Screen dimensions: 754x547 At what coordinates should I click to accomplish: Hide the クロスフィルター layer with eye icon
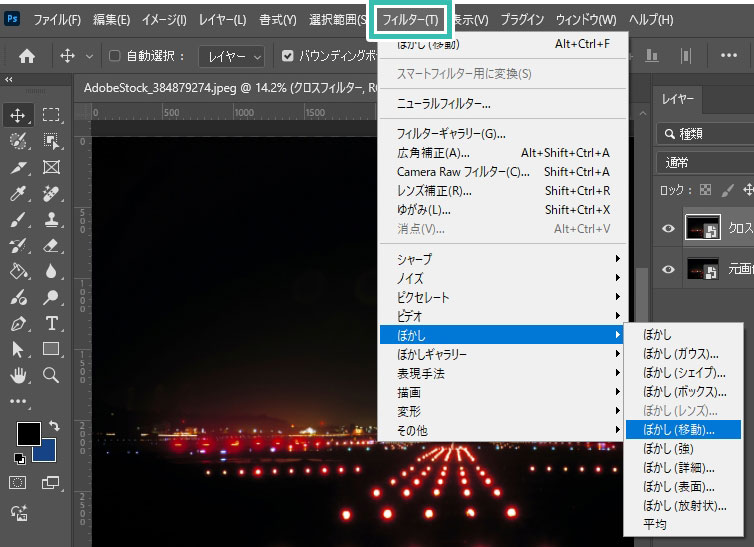tap(669, 229)
